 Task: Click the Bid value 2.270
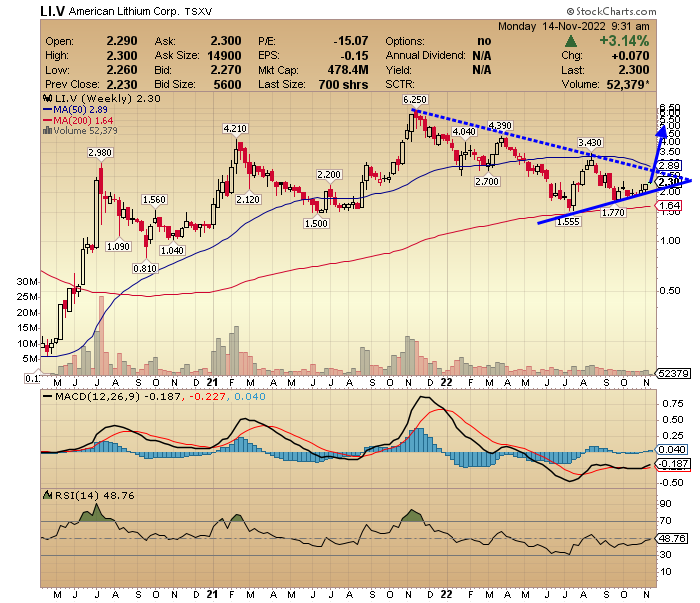pyautogui.click(x=226, y=70)
